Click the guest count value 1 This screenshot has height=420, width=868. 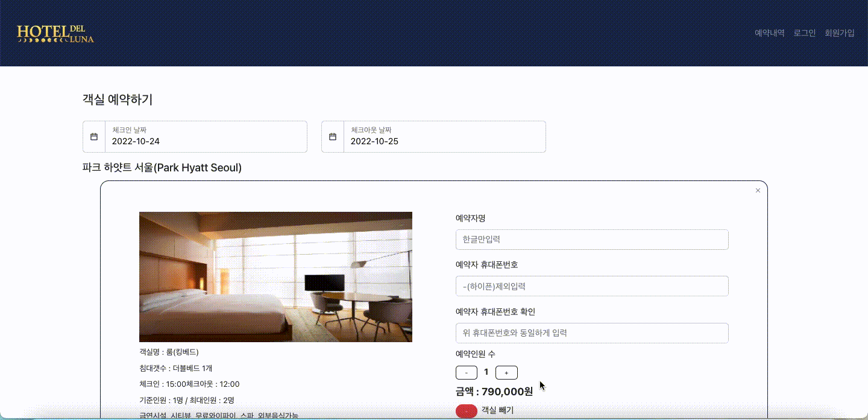[486, 372]
